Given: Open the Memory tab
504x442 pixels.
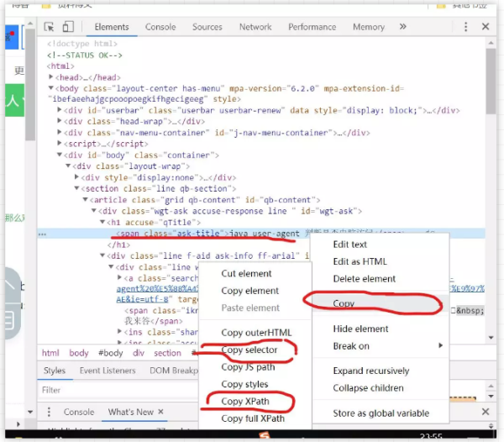Looking at the screenshot, I should pos(369,27).
